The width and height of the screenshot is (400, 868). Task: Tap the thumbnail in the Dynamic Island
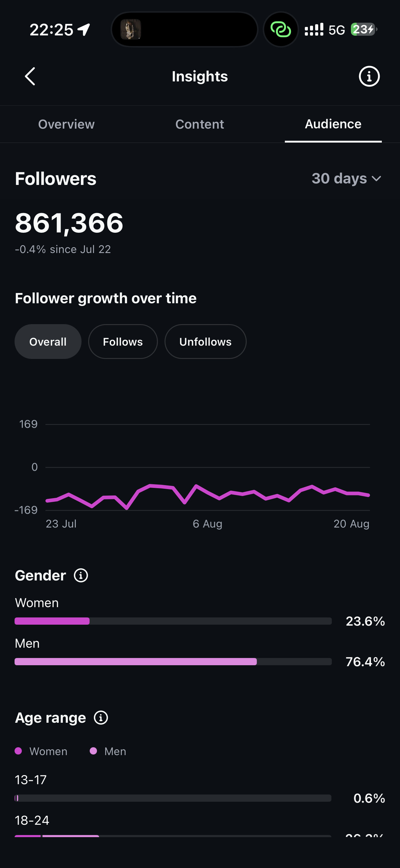[x=131, y=29]
